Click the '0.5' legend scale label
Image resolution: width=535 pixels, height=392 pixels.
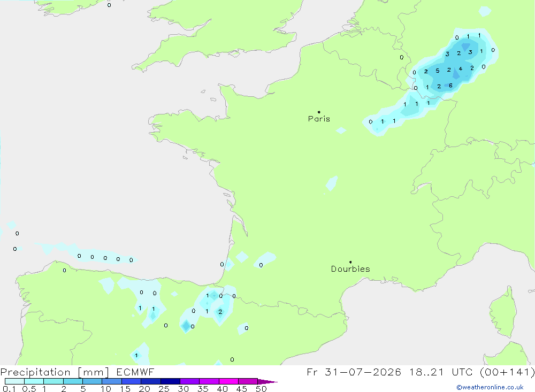[x=29, y=389]
